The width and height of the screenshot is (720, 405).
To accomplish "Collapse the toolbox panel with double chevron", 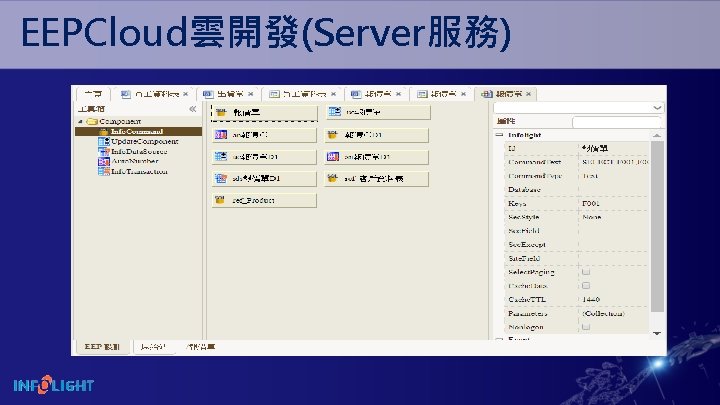I will [x=193, y=109].
